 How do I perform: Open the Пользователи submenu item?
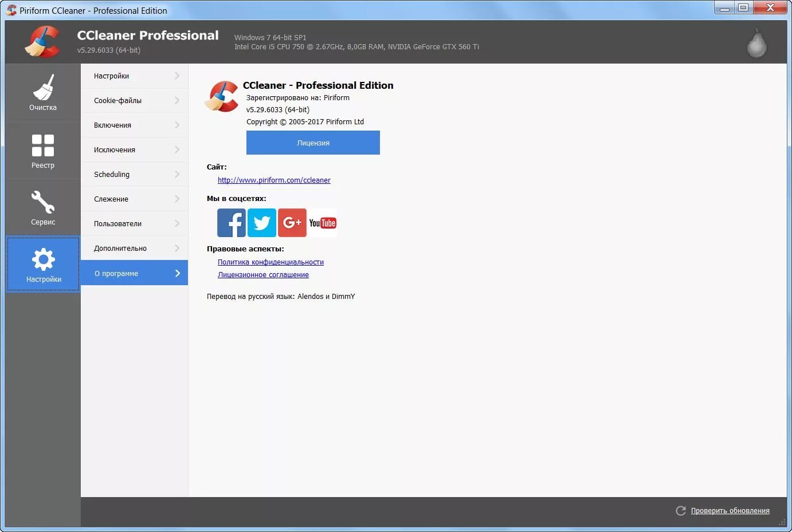pos(134,223)
